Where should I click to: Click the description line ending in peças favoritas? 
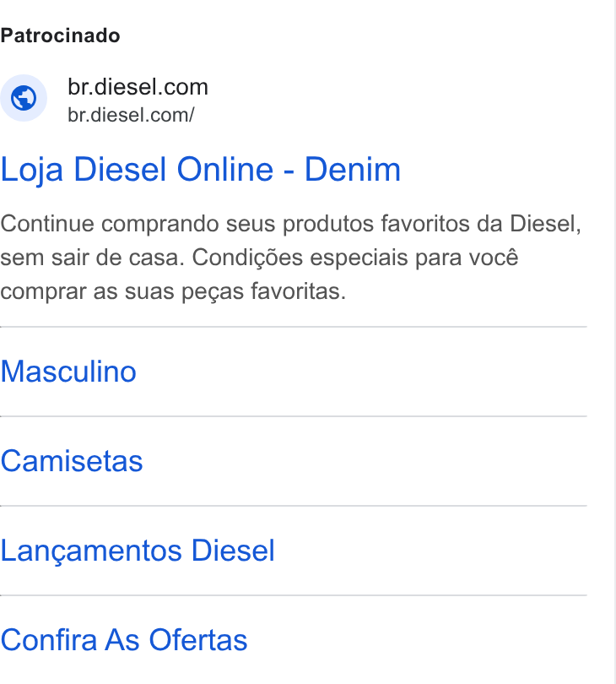tap(173, 292)
